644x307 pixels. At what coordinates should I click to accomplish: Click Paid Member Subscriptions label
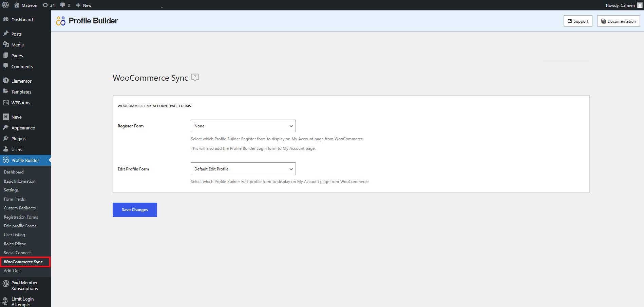coord(24,286)
